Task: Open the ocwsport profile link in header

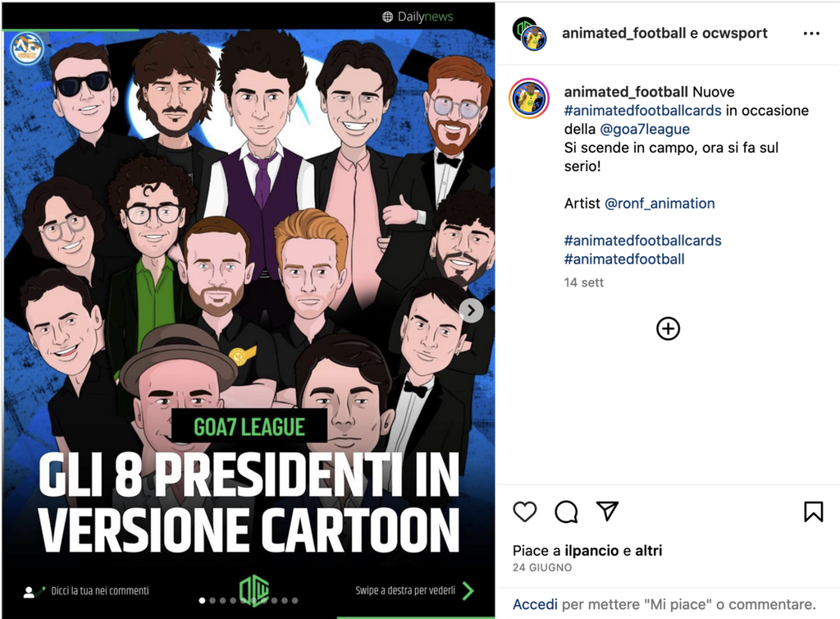Action: click(735, 34)
